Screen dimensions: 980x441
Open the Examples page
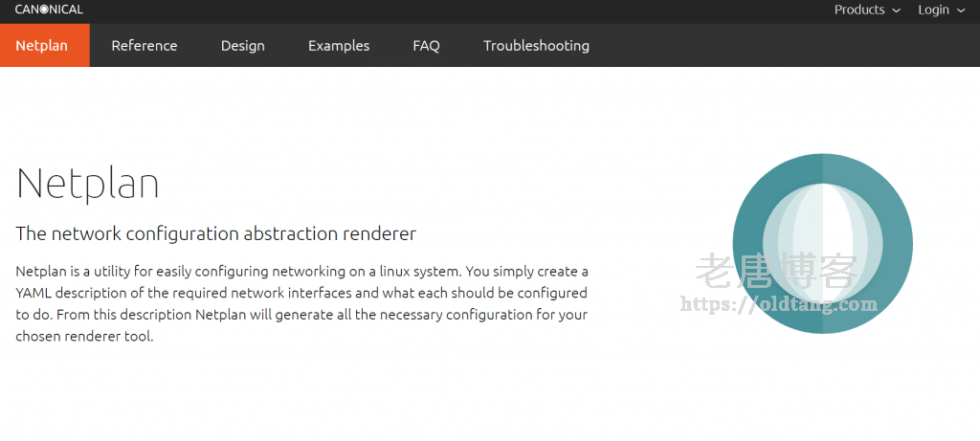coord(339,46)
